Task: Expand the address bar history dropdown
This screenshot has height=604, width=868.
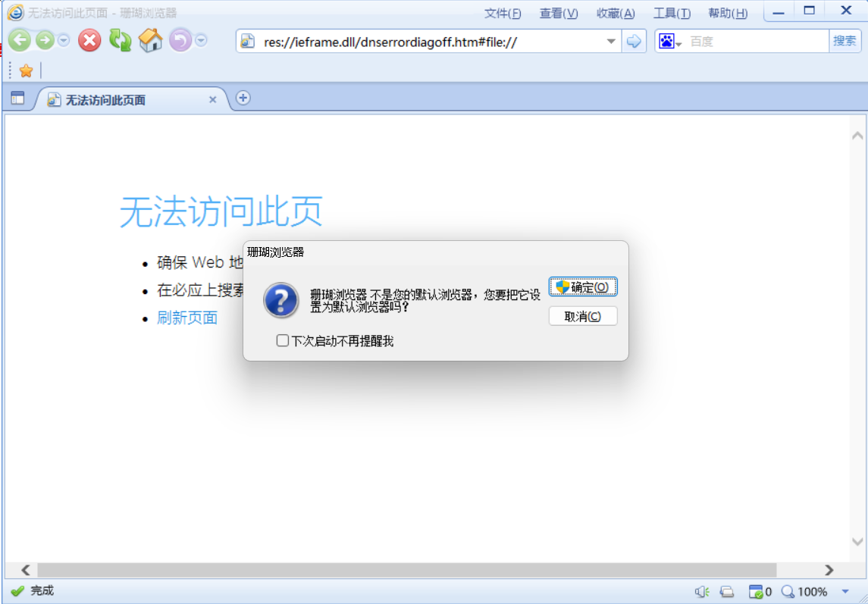Action: click(611, 42)
